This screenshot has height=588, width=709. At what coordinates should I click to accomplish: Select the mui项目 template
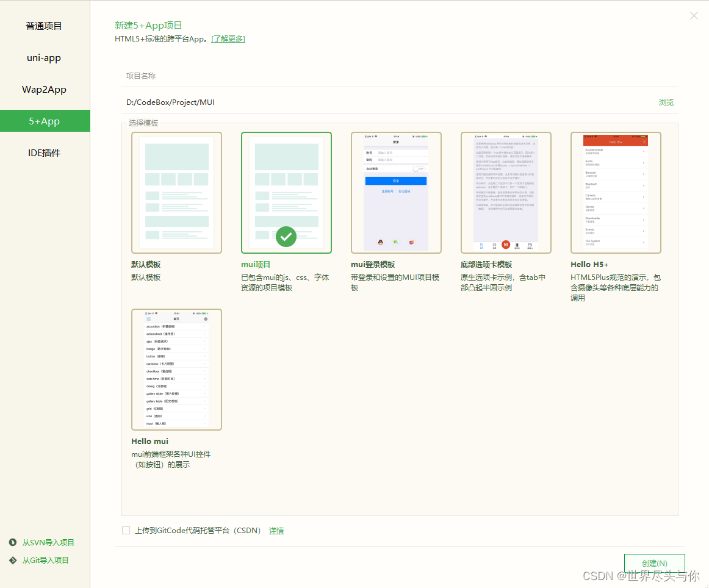click(286, 192)
